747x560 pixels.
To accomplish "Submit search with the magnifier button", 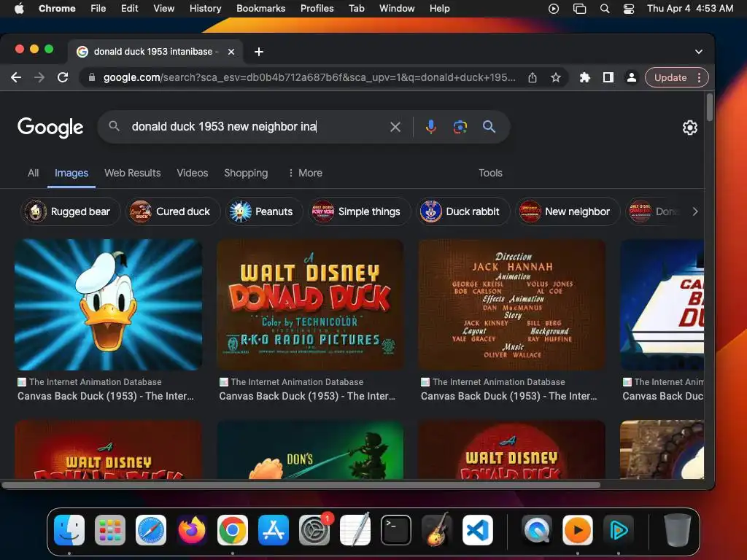I will (489, 127).
